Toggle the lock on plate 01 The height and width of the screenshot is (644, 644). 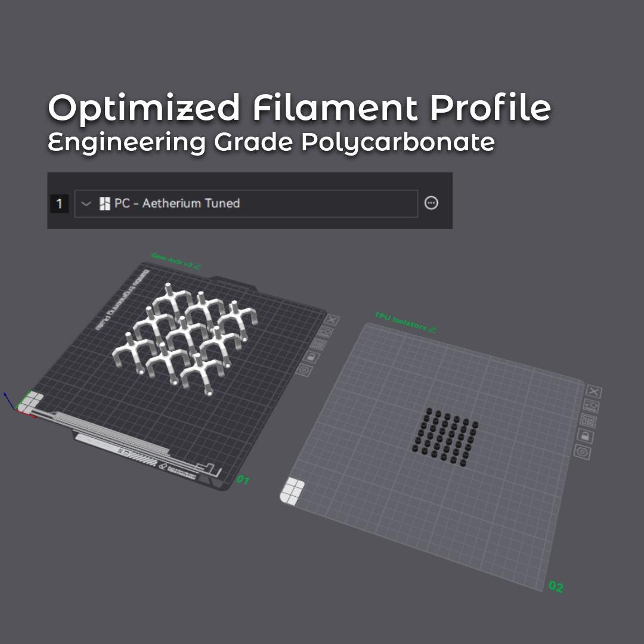(311, 357)
